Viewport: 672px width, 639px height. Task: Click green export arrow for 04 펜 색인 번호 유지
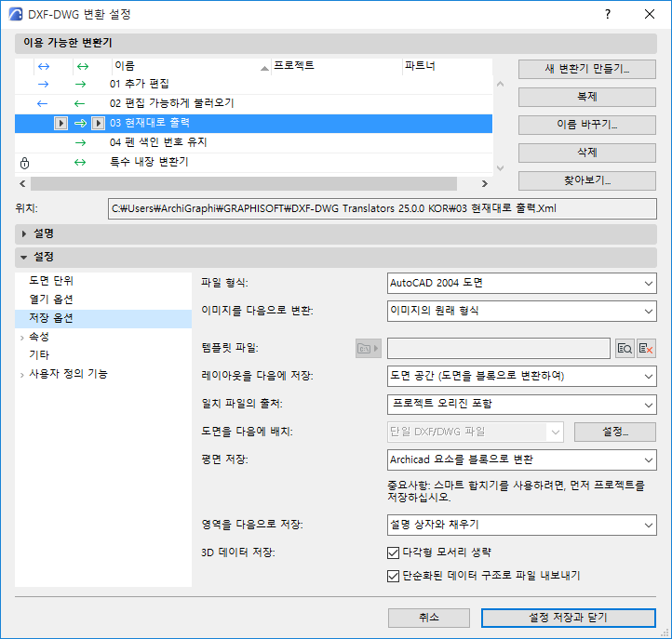[x=81, y=142]
